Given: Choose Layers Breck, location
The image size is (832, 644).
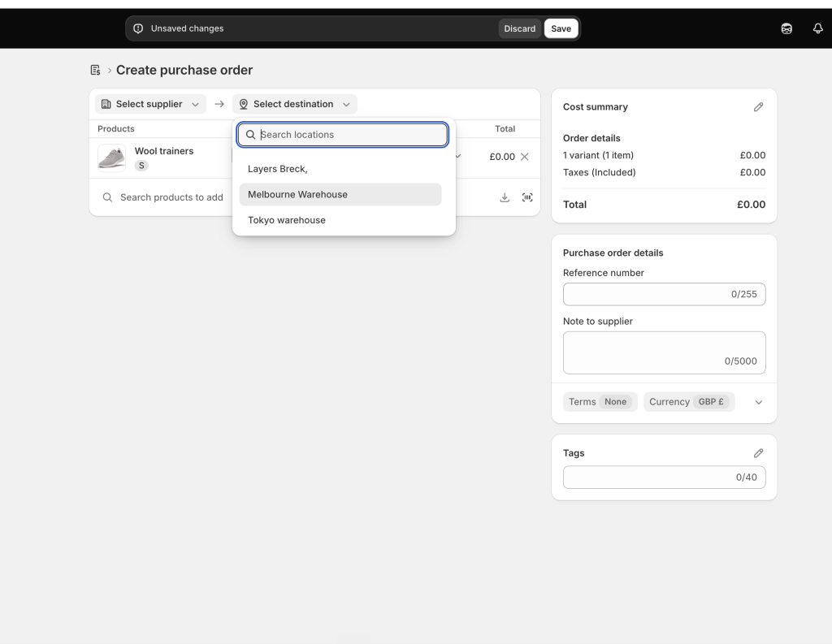Looking at the screenshot, I should pos(340,169).
